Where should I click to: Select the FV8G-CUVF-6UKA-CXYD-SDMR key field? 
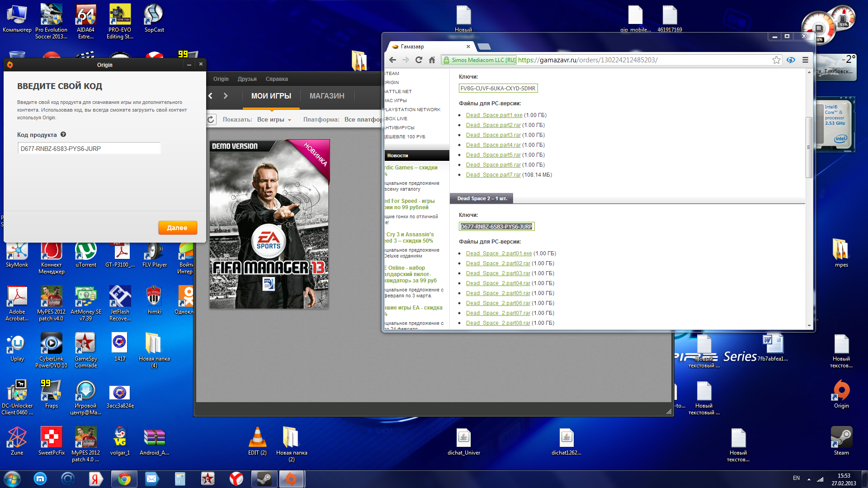pos(498,88)
